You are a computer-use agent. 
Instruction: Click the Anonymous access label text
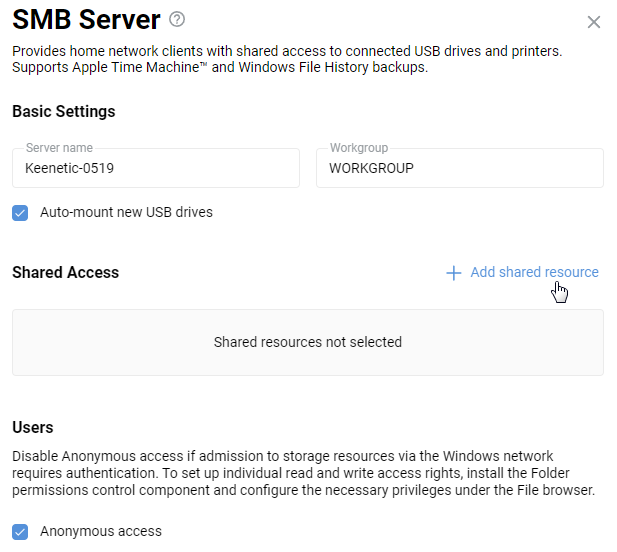[x=100, y=532]
